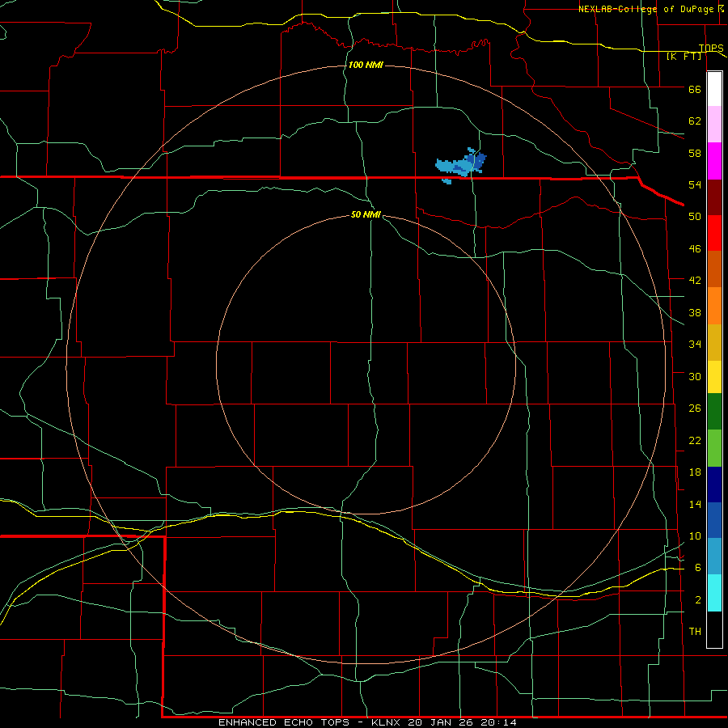728x728 pixels.
Task: Click the "50 NMI" range ring label
Action: click(366, 214)
